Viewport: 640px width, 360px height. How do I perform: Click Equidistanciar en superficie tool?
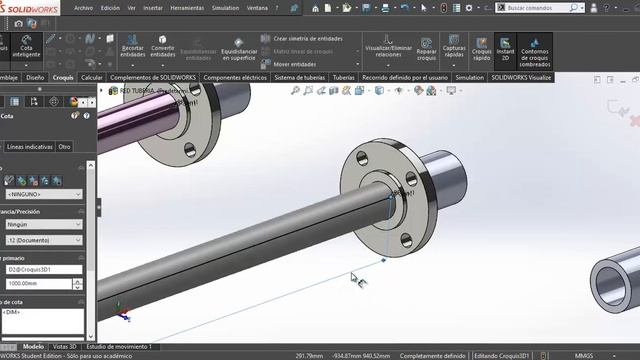[239, 49]
